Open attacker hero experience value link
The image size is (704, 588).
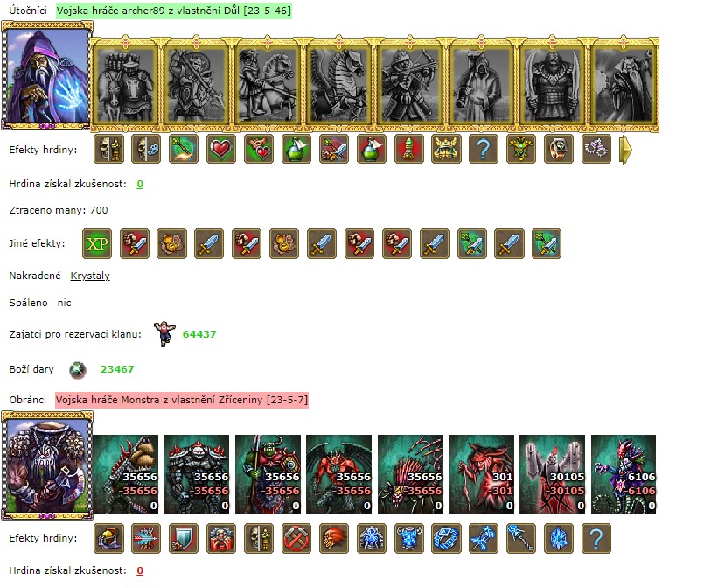tap(140, 184)
